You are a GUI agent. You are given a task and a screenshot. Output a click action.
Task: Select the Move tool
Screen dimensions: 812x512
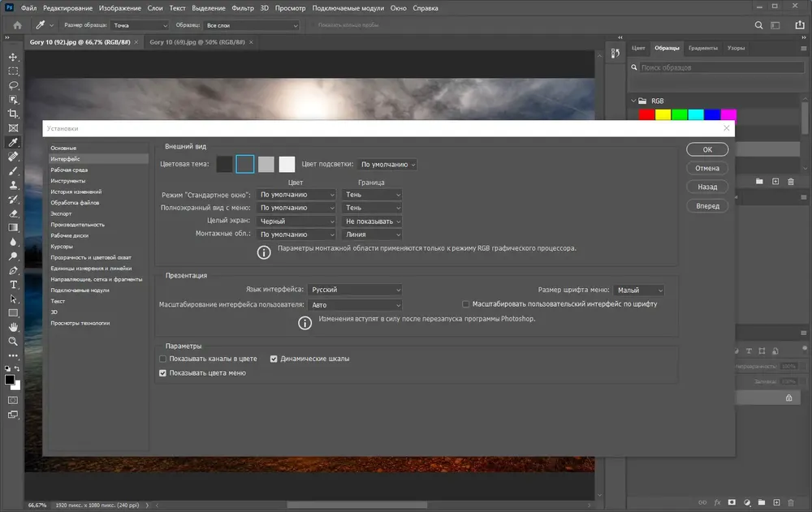(x=14, y=57)
